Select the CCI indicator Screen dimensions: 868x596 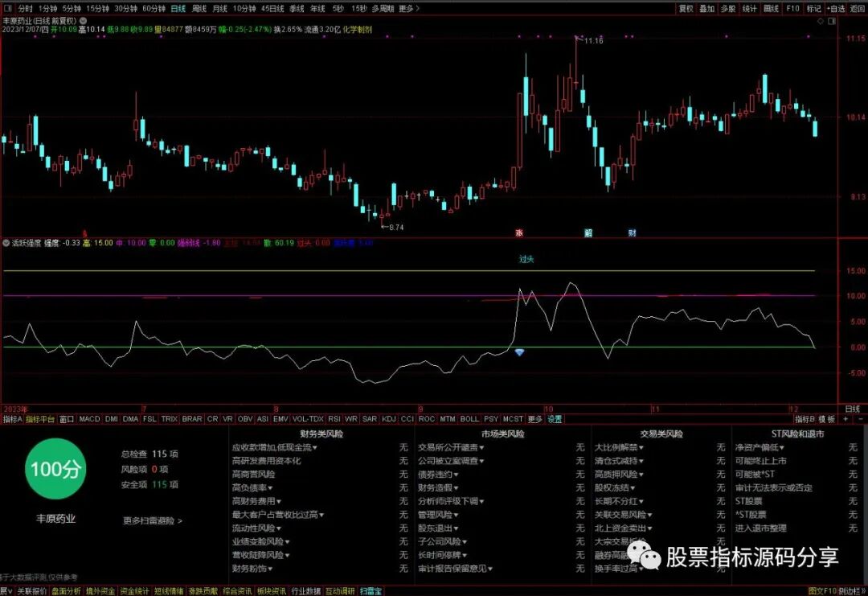[x=407, y=419]
